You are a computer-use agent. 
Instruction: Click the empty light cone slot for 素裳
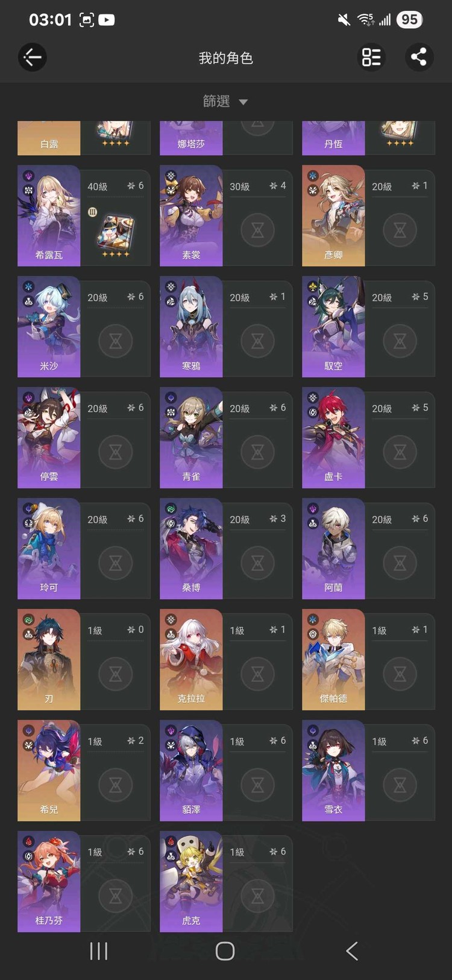tap(257, 230)
